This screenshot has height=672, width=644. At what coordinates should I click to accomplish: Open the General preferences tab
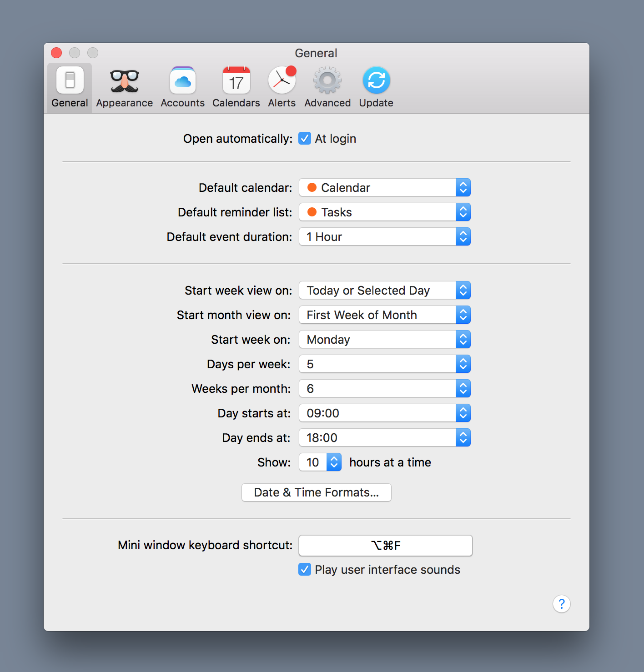tap(69, 86)
